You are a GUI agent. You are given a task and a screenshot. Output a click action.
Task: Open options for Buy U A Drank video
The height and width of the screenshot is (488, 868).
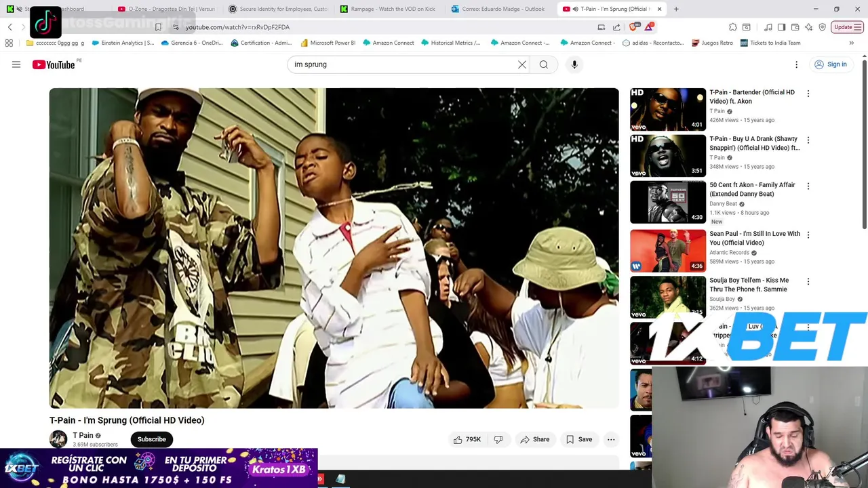coord(808,140)
